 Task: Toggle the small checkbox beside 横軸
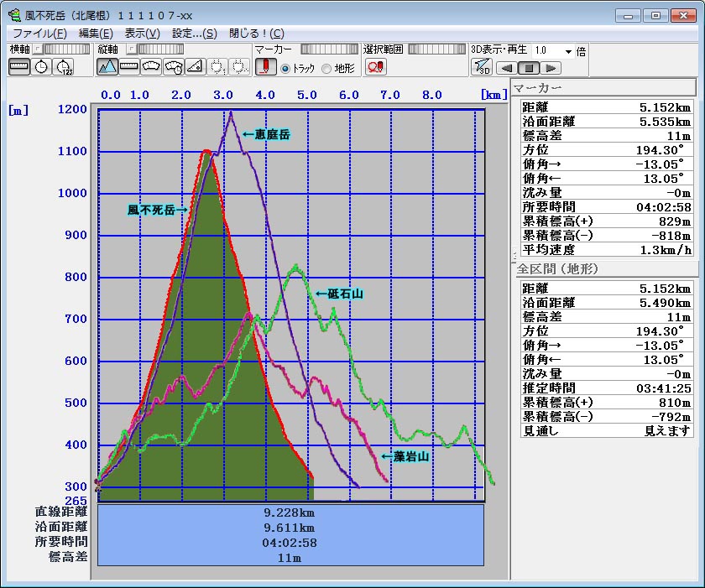37,49
